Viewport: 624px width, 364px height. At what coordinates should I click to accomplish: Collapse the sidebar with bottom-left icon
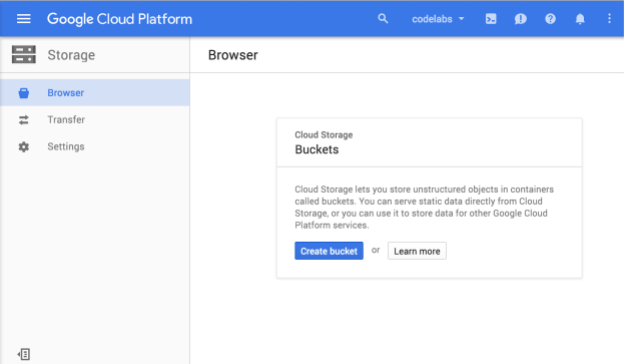click(24, 354)
